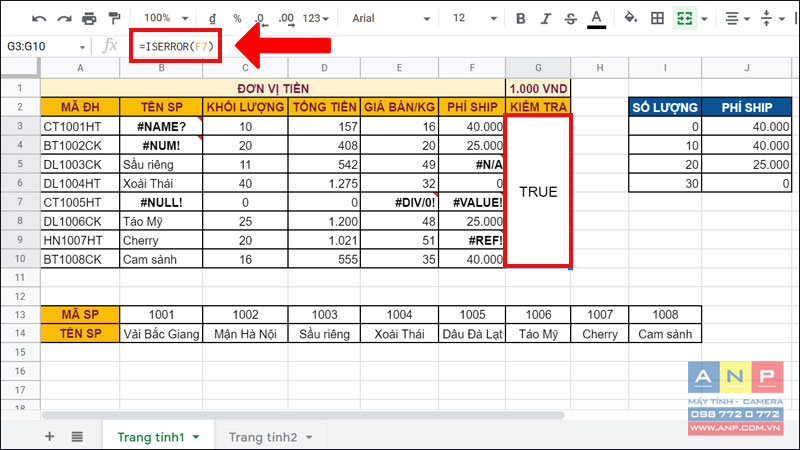Click the ĐƠN VỊ TIỀN merged cell
Screen dimensions: 800x450
point(273,88)
